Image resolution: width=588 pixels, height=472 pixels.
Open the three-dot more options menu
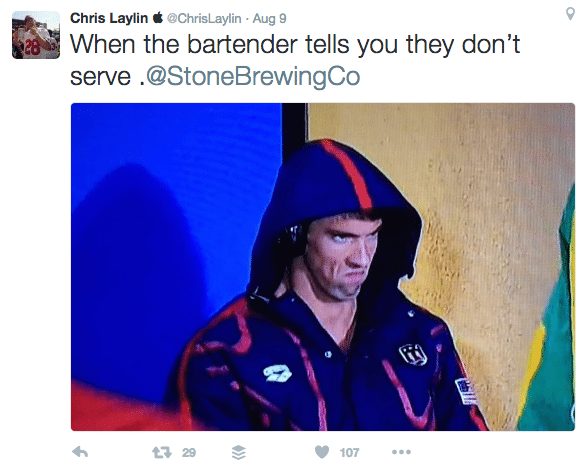pyautogui.click(x=401, y=452)
